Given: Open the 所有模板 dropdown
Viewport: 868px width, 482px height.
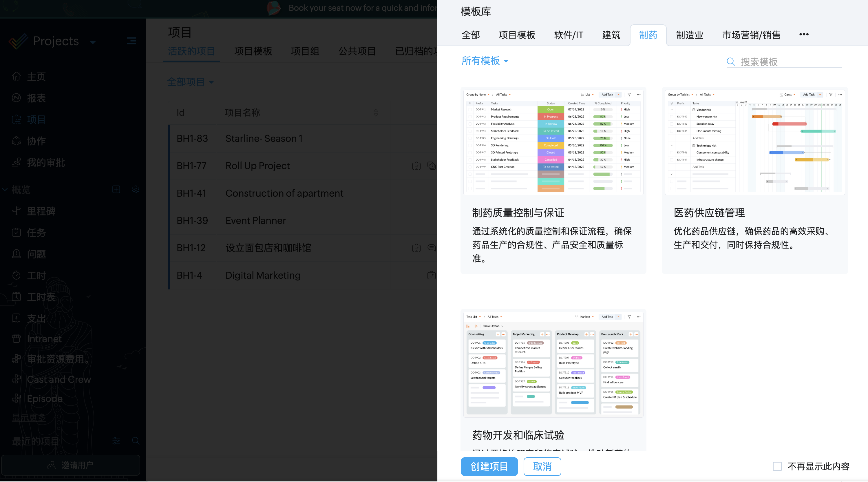Looking at the screenshot, I should pyautogui.click(x=485, y=61).
